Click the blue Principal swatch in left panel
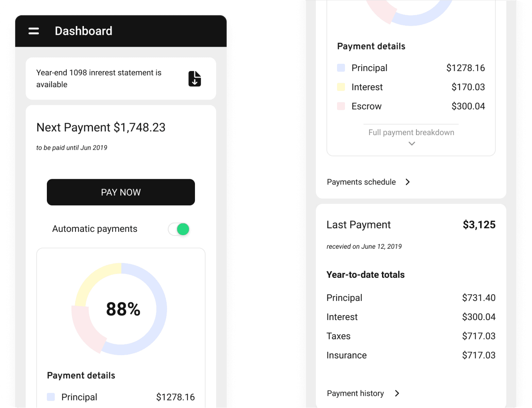532x408 pixels. [51, 397]
